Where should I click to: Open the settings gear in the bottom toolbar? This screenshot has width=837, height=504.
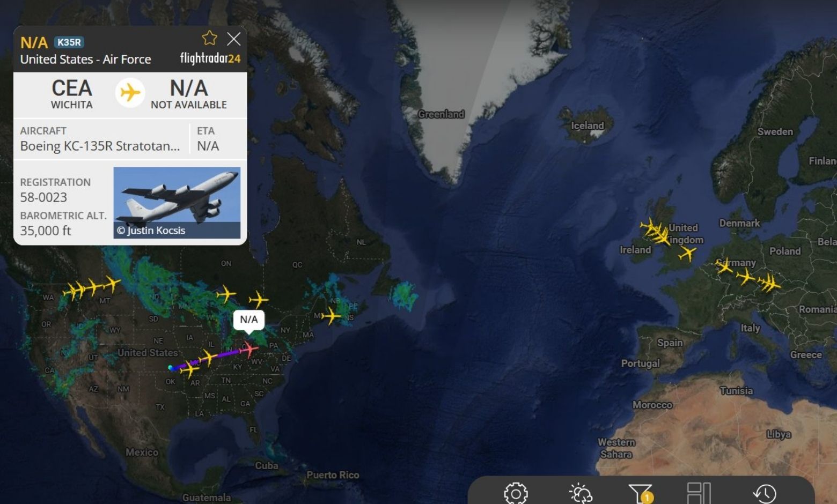click(x=516, y=493)
